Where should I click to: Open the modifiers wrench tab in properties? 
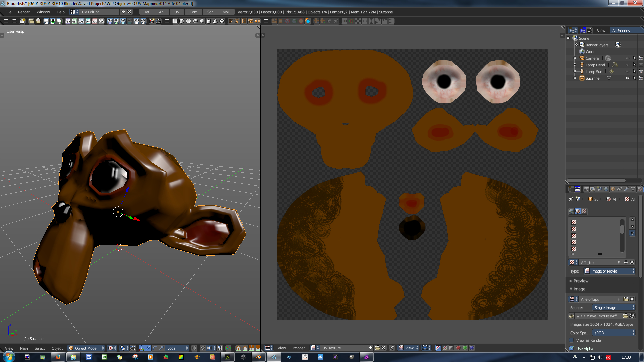pos(626,189)
